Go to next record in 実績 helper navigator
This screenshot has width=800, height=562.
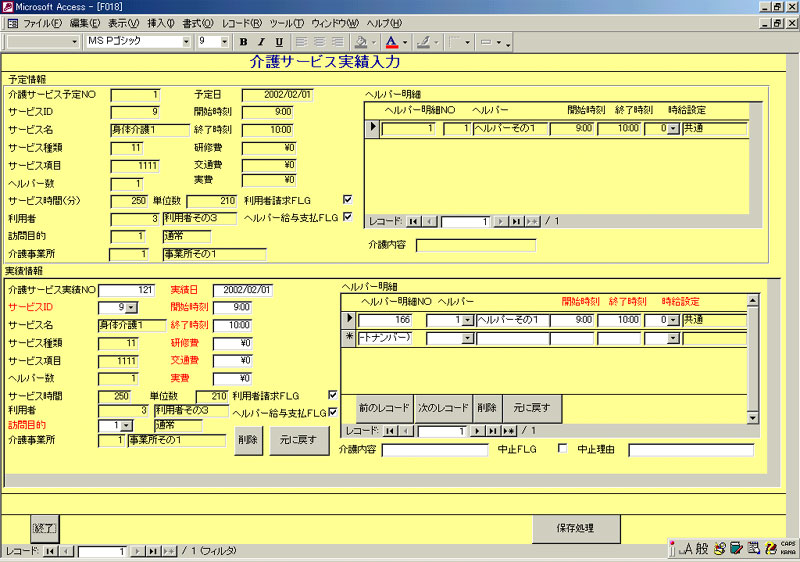click(x=477, y=431)
